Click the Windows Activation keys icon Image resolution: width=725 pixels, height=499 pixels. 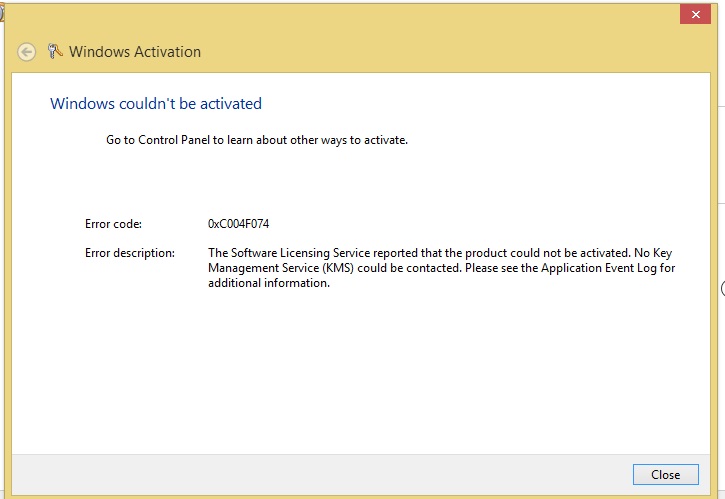[x=56, y=51]
